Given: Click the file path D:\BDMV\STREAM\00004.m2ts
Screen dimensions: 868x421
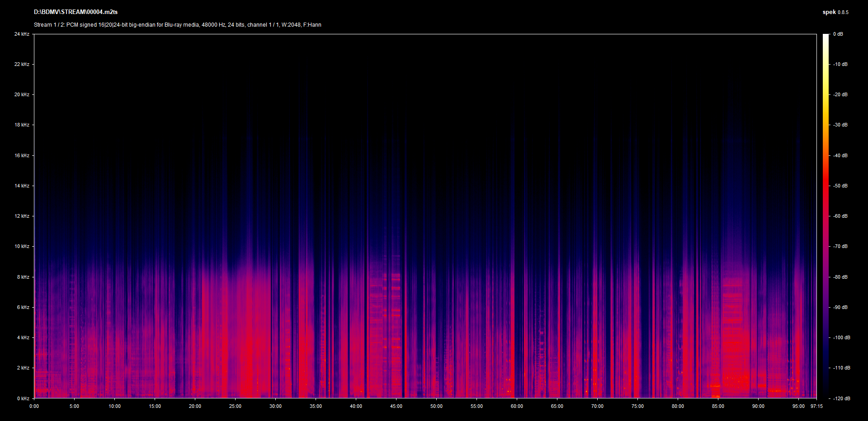Looking at the screenshot, I should point(75,12).
